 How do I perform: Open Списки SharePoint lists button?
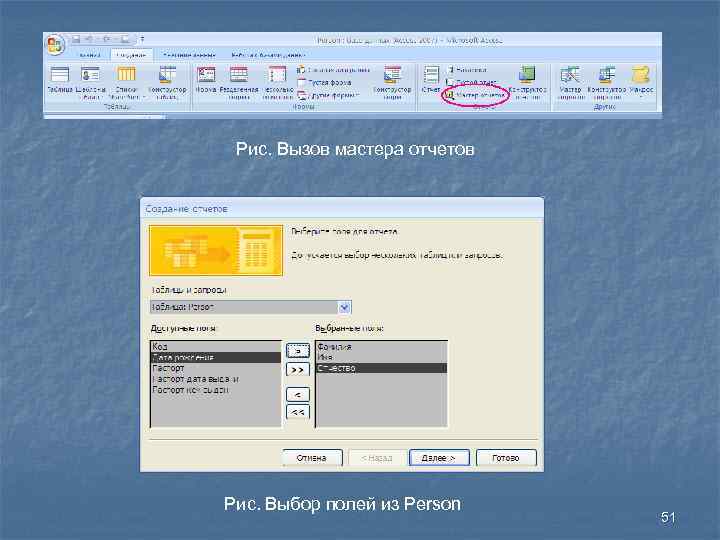click(126, 83)
